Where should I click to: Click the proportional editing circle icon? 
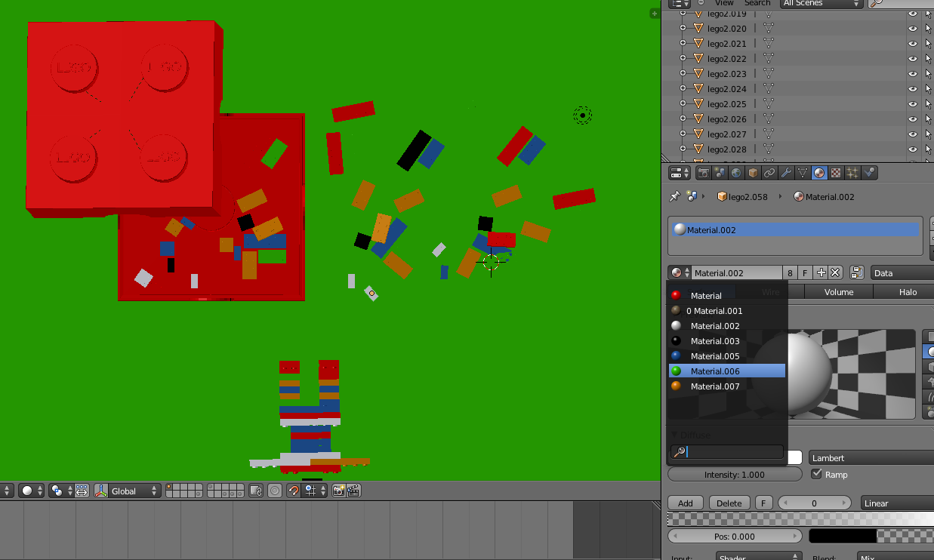click(x=275, y=491)
